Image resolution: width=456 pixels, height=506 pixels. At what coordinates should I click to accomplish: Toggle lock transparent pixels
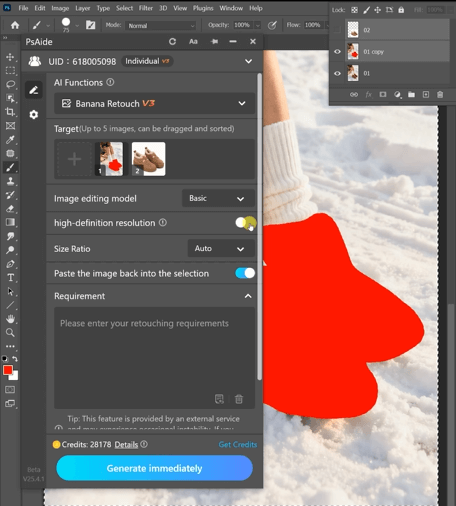(x=354, y=10)
